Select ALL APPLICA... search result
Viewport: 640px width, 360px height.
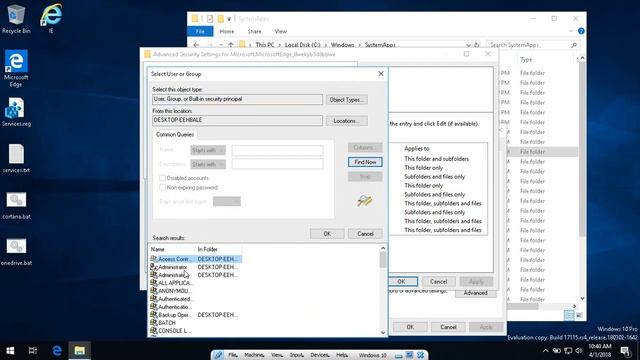(x=196, y=283)
